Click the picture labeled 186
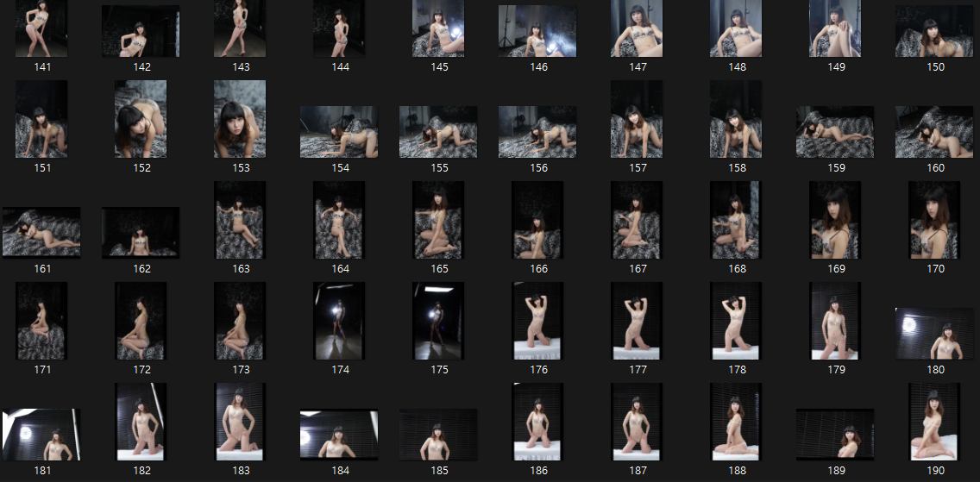Screen dimensions: 980x482 (x=537, y=422)
